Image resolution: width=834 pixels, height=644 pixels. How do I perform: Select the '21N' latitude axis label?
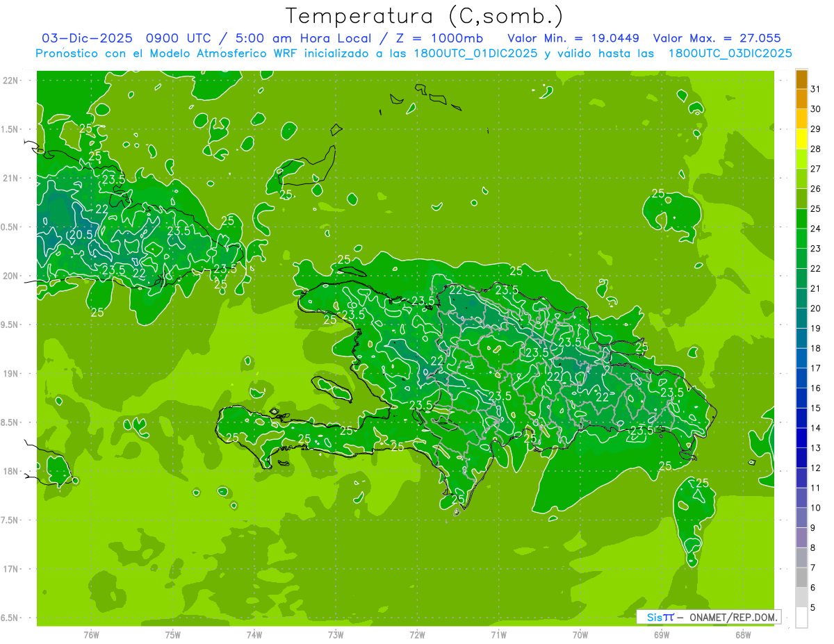coord(11,178)
